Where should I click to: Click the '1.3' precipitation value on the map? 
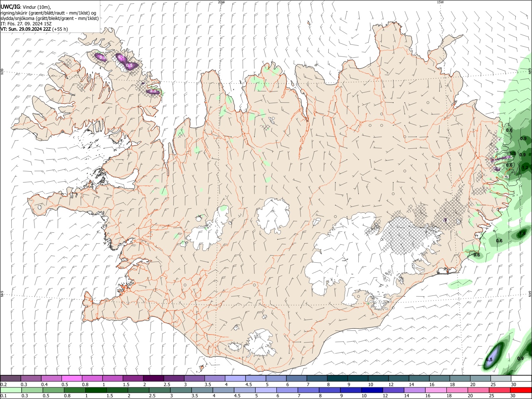tap(512, 154)
